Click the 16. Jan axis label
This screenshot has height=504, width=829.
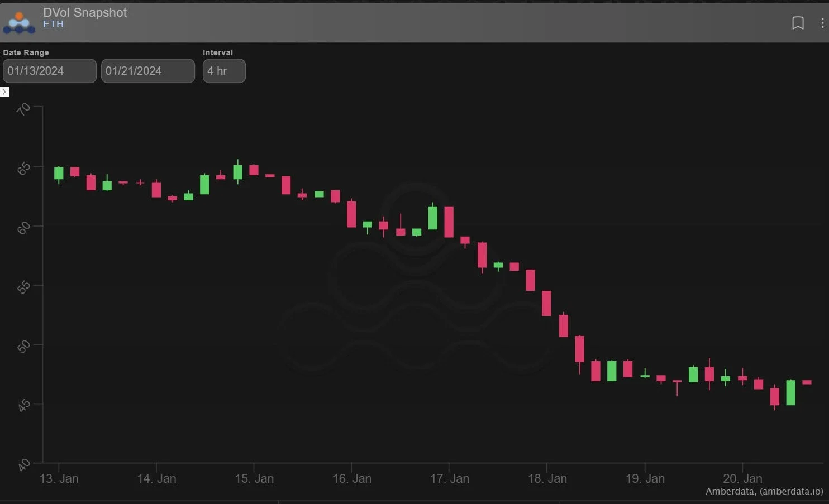coord(352,478)
